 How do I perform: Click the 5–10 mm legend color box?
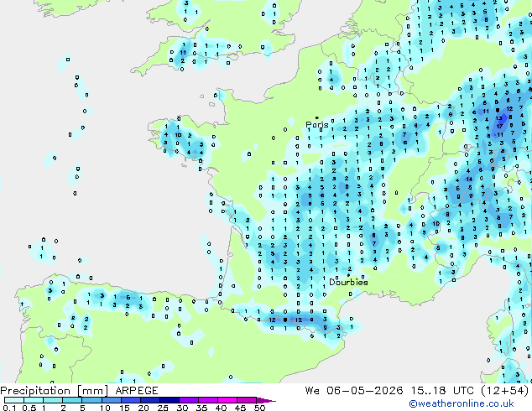tap(92, 400)
